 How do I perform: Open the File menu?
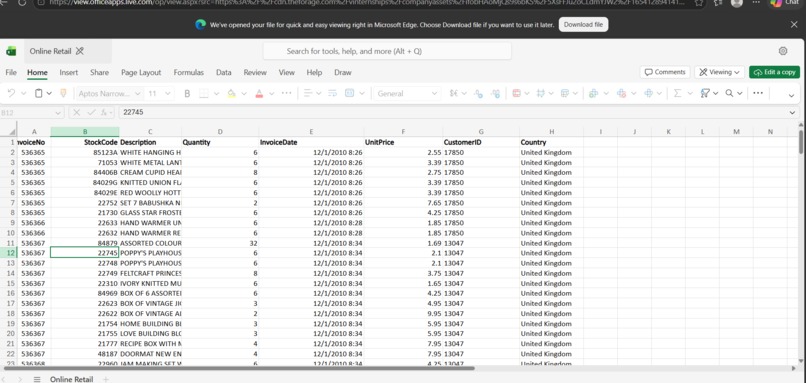[11, 72]
